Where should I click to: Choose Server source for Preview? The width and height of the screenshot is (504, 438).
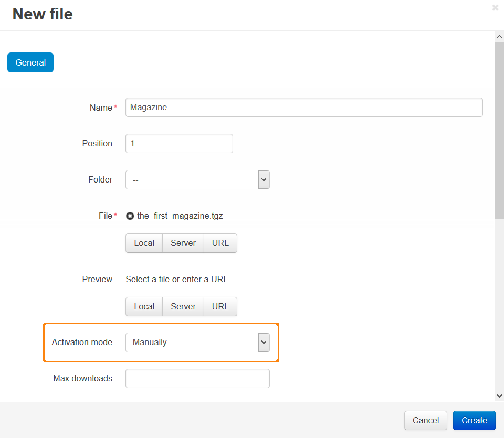click(183, 307)
